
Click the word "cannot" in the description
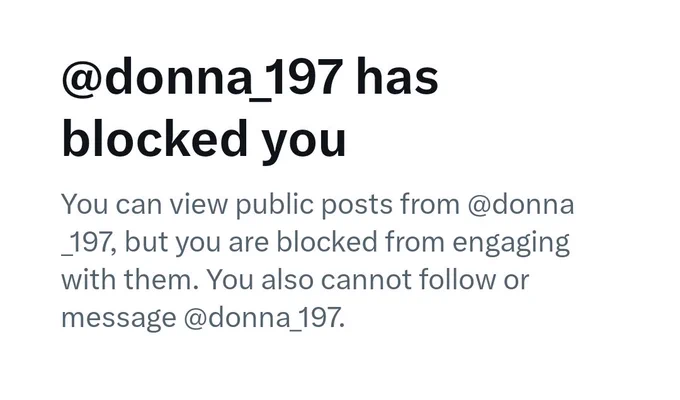[x=366, y=281]
